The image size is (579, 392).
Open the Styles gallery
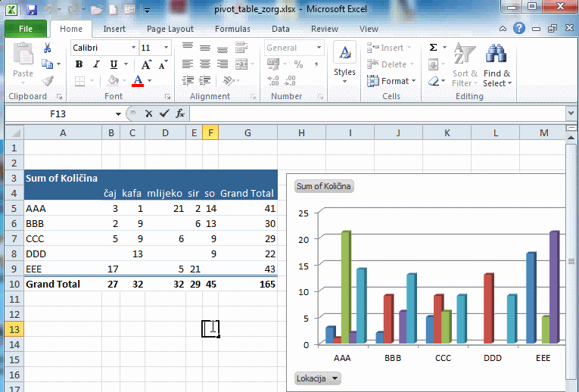pyautogui.click(x=344, y=63)
